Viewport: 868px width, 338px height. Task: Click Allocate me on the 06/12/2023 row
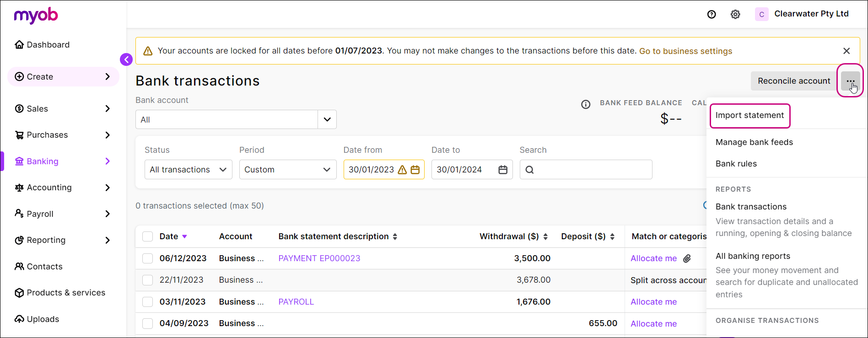tap(653, 258)
